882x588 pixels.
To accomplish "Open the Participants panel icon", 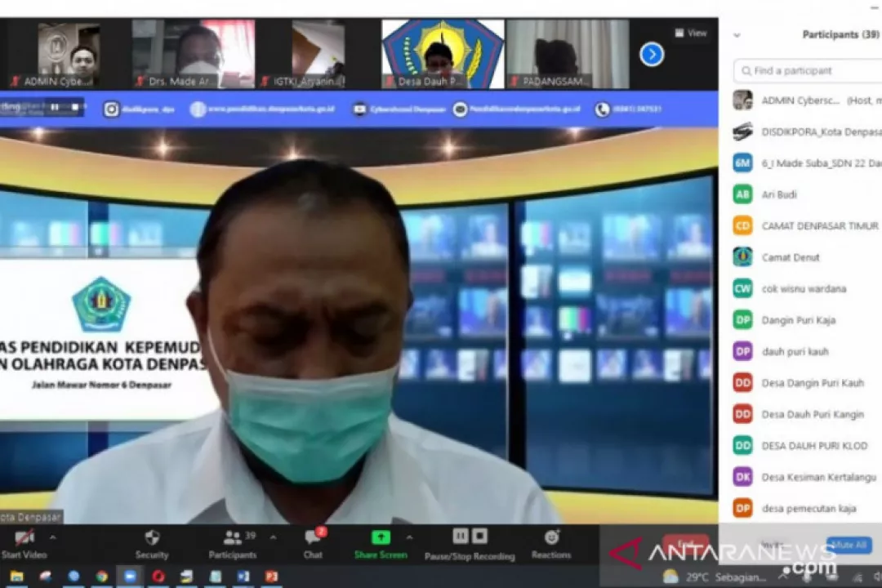I will click(233, 537).
